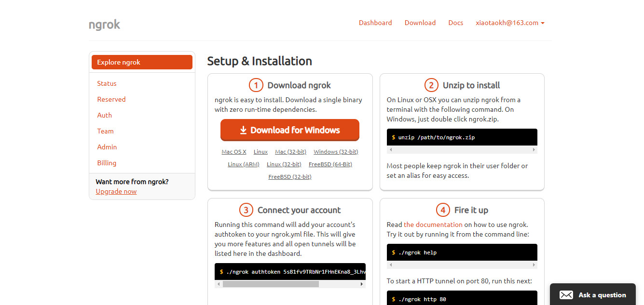The height and width of the screenshot is (305, 644).
Task: Click the Unzip to install step heading
Action: 471,85
